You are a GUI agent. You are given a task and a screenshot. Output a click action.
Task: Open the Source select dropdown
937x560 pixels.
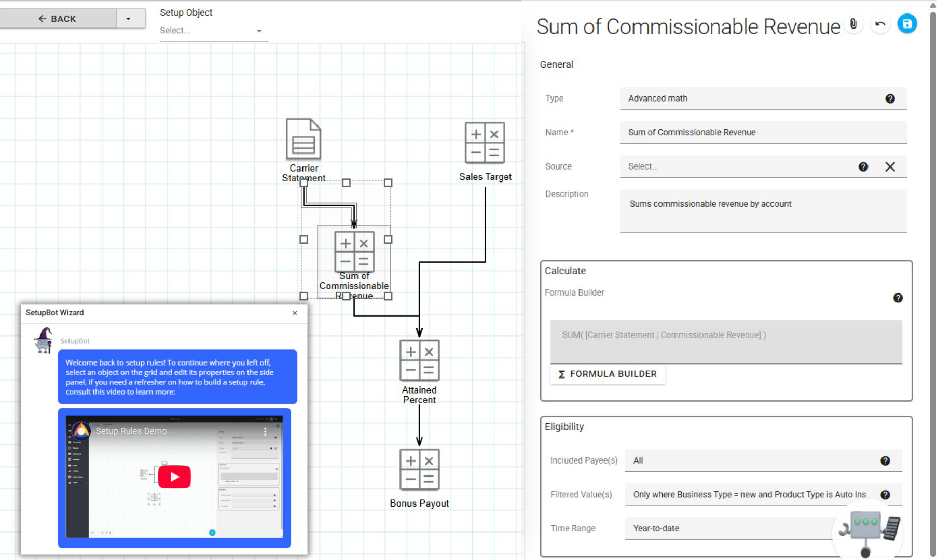(737, 166)
